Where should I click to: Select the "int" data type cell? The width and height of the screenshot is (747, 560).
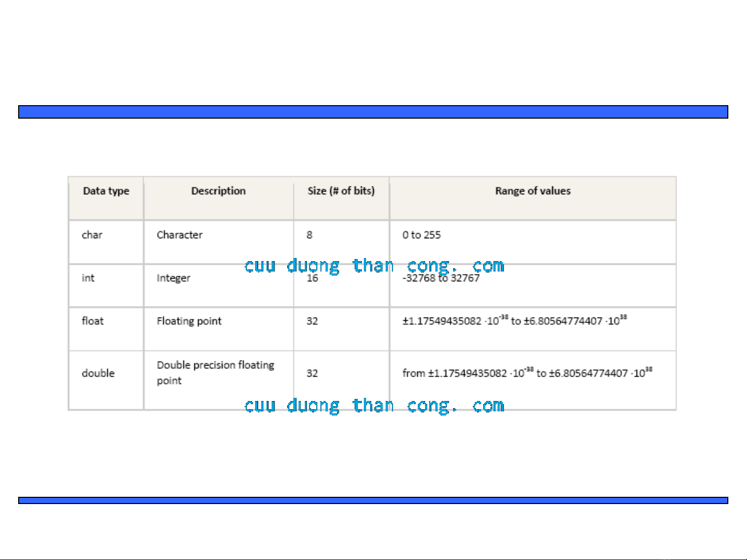pyautogui.click(x=88, y=278)
